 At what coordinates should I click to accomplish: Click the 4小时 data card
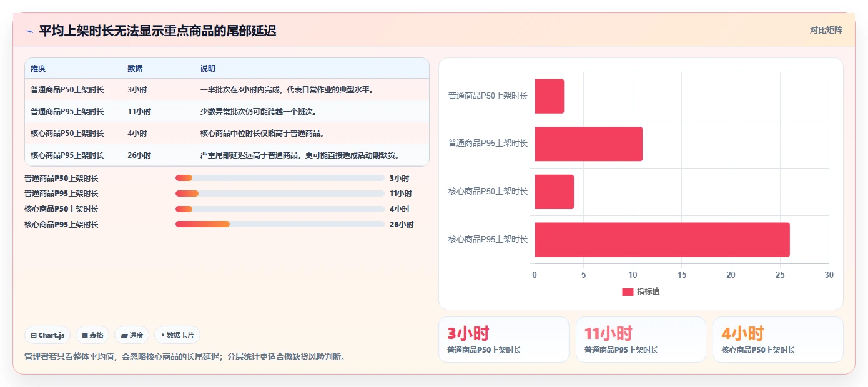[778, 340]
